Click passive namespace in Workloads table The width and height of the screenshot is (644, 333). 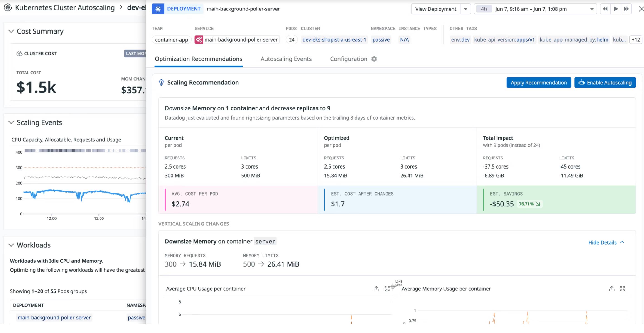tap(136, 318)
